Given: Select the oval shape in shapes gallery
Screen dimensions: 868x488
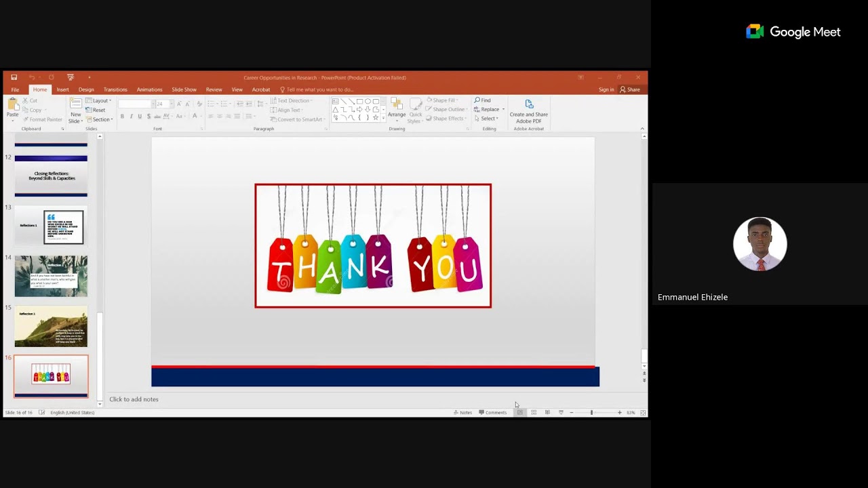Looking at the screenshot, I should [x=368, y=101].
